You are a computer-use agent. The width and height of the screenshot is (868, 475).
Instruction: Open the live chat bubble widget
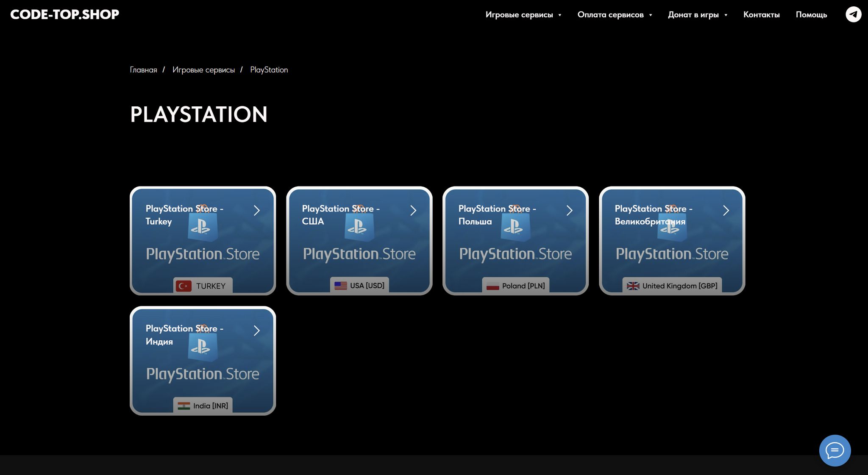[x=835, y=450]
